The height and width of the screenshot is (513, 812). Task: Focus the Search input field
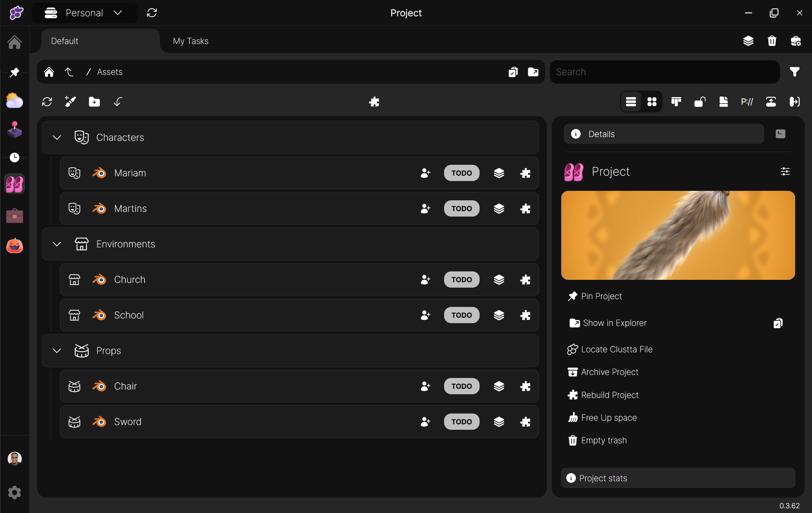click(x=664, y=72)
